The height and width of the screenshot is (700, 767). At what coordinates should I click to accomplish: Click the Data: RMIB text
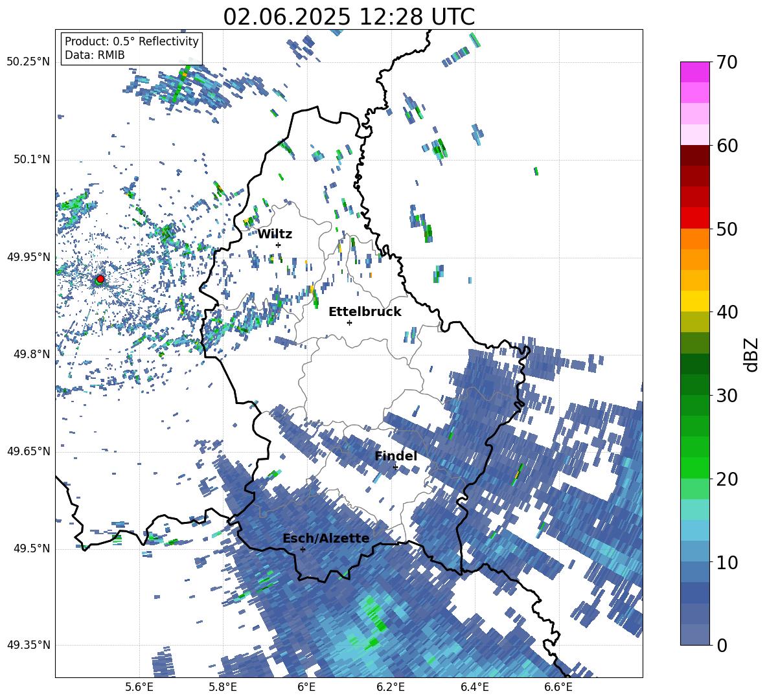click(x=95, y=55)
